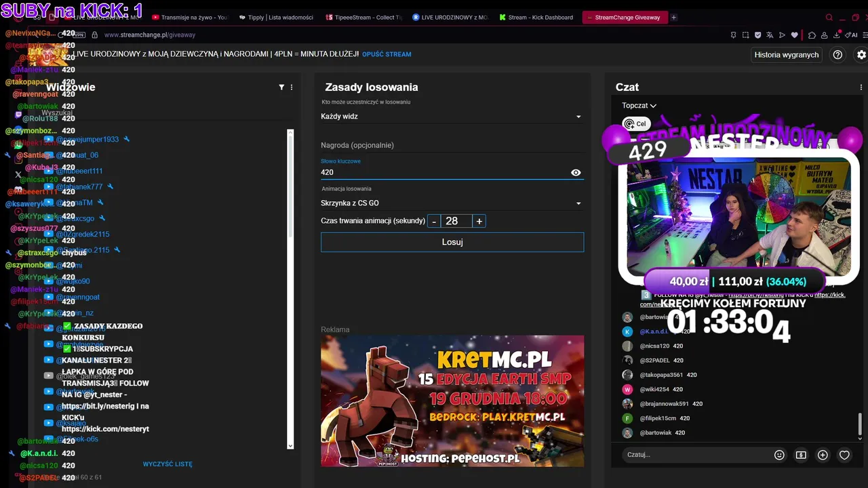Toggle keyword visibility eye icon

click(576, 173)
